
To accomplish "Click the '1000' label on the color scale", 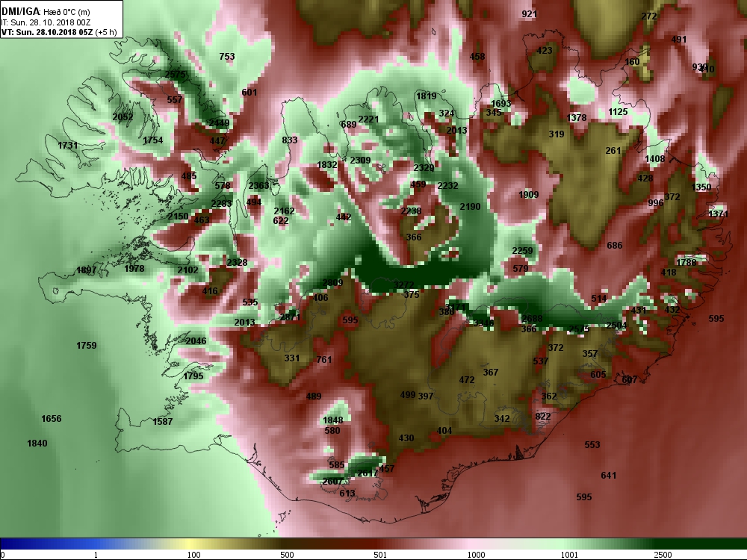I will pos(476,555).
